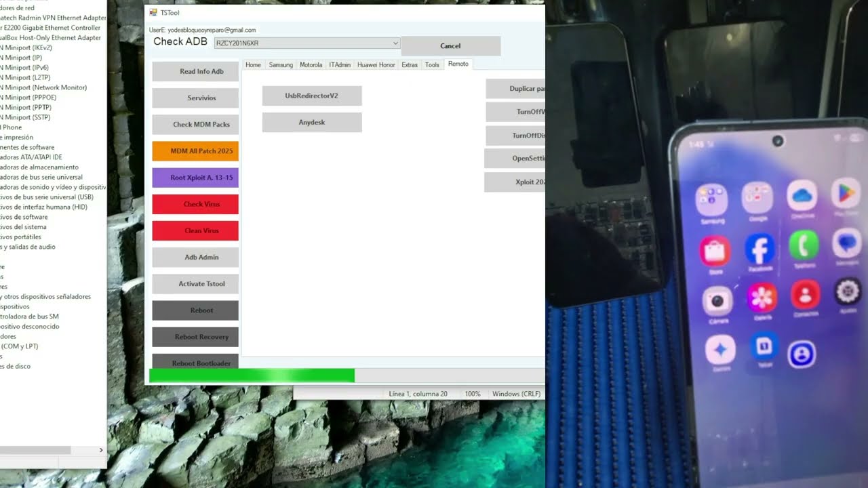
Task: Launch the green Phone dialer app icon
Action: (x=804, y=245)
